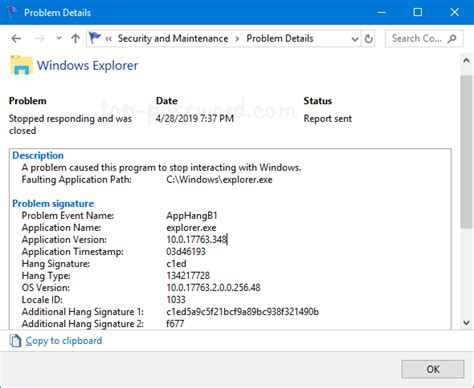Maximize the Problem Details window

point(417,12)
